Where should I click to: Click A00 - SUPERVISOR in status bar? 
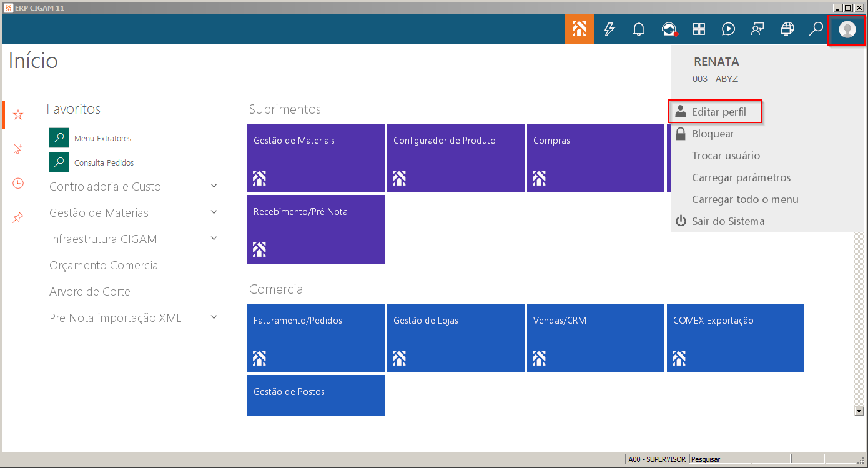[x=657, y=459]
